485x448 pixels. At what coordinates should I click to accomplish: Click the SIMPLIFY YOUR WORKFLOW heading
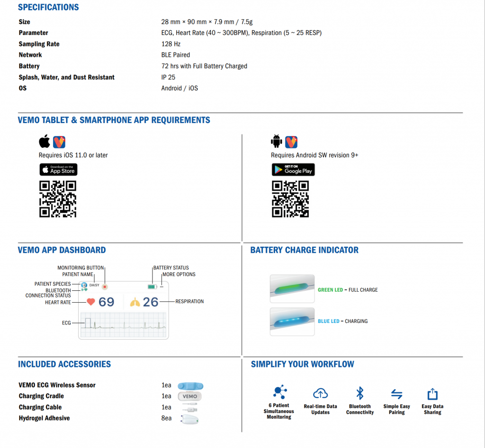[303, 364]
